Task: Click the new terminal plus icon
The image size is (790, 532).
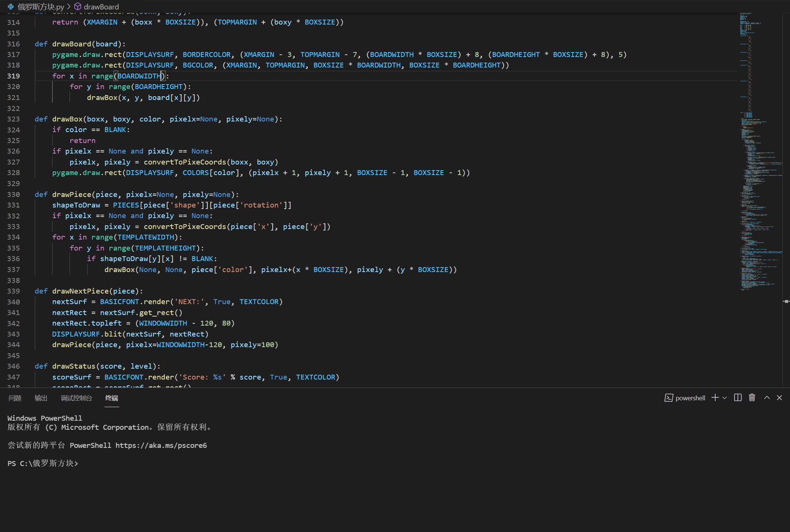Action: [715, 398]
